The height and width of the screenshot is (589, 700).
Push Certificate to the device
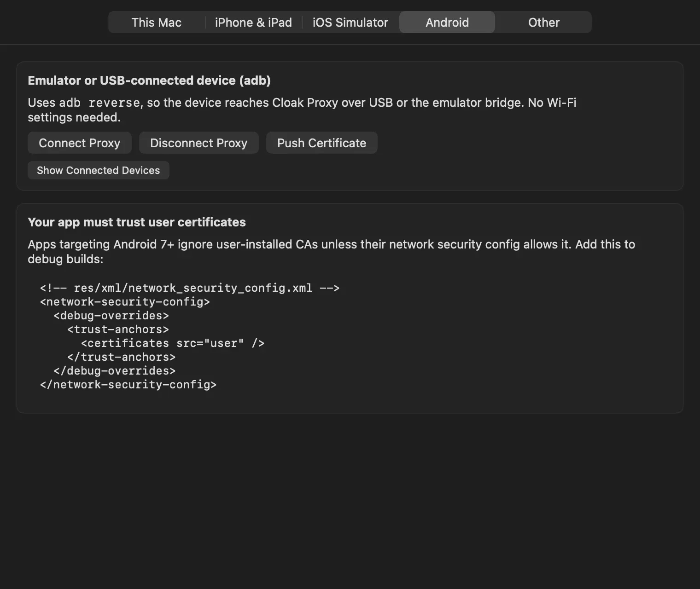pyautogui.click(x=322, y=143)
